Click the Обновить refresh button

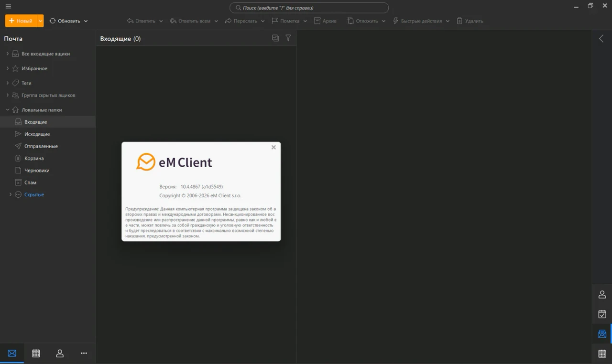click(65, 21)
